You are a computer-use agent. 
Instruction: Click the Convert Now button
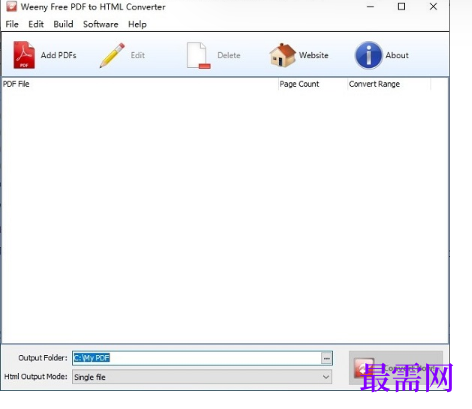[396, 368]
